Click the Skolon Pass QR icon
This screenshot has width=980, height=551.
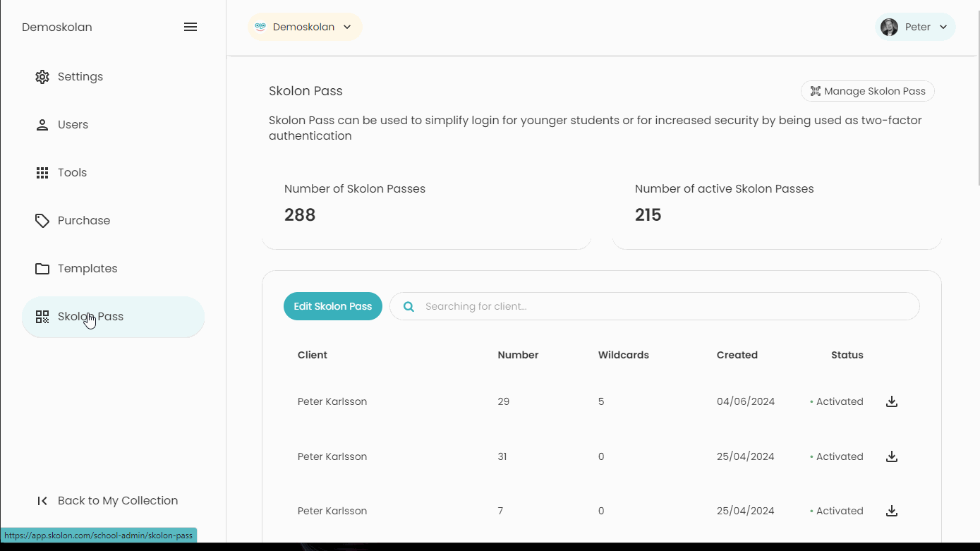[42, 317]
